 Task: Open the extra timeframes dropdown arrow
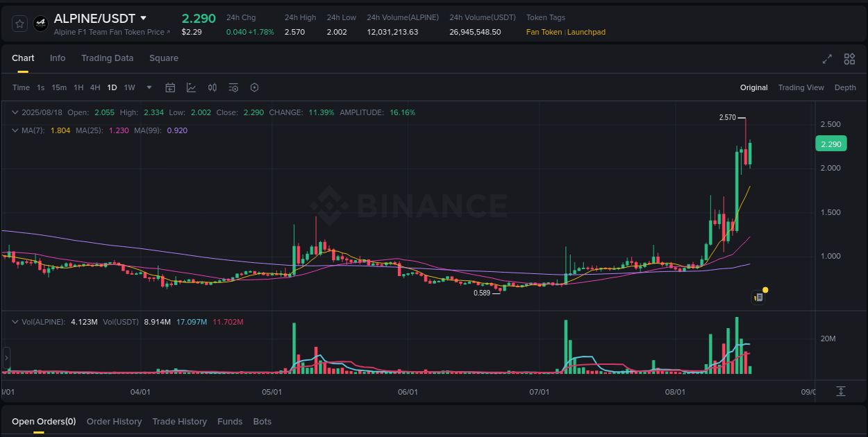tap(149, 87)
